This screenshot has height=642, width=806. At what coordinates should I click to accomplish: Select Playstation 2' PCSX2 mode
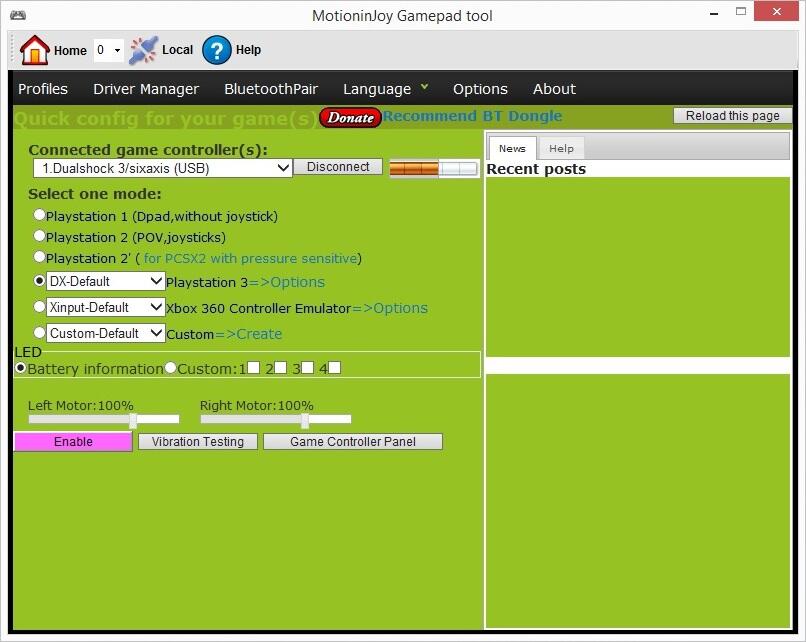(x=39, y=256)
